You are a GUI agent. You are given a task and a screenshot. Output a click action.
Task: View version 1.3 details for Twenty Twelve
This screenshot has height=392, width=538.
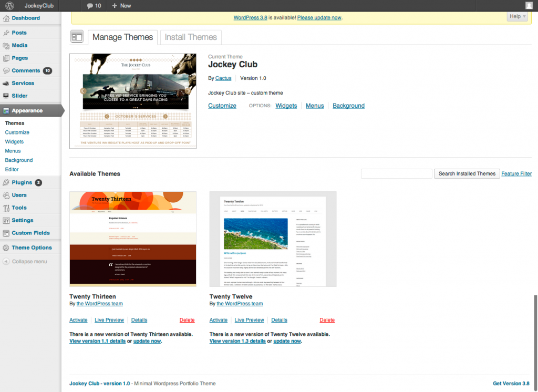pyautogui.click(x=237, y=341)
